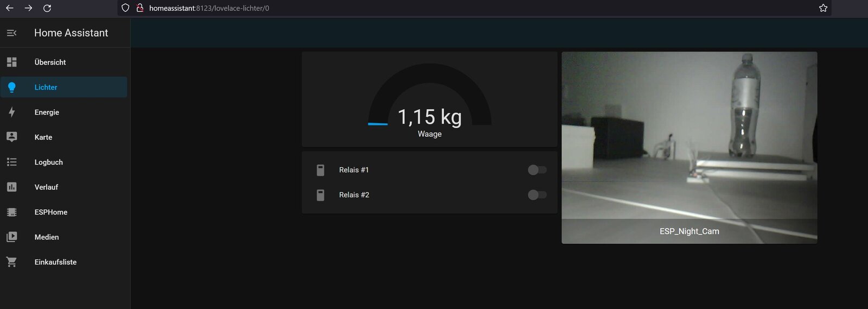Toggle the Relais #1 switch
This screenshot has height=309, width=868.
point(537,170)
